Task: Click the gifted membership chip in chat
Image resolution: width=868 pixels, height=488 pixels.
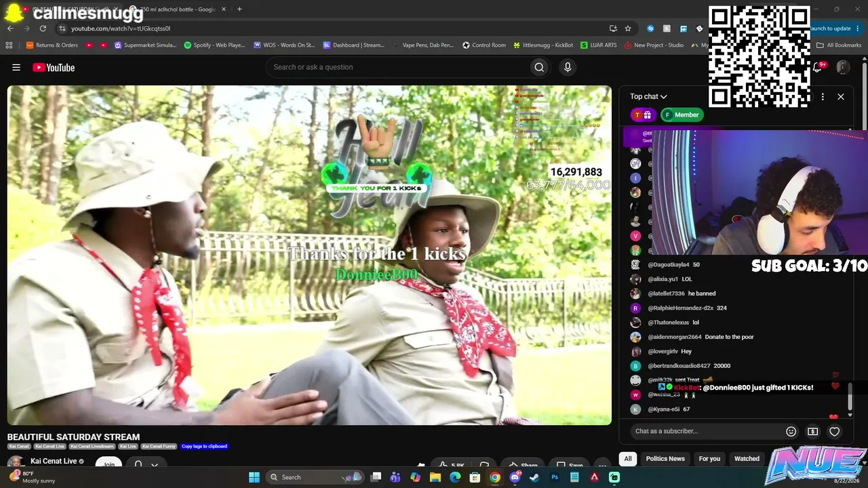Action: pos(642,115)
